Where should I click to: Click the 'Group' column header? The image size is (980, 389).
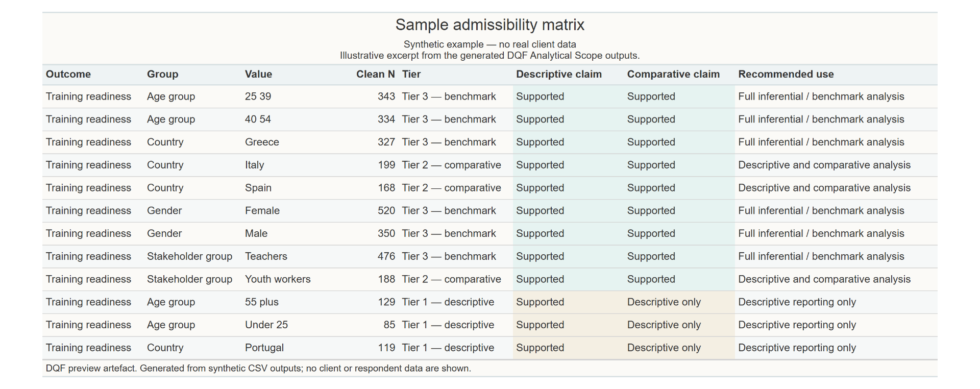click(162, 74)
